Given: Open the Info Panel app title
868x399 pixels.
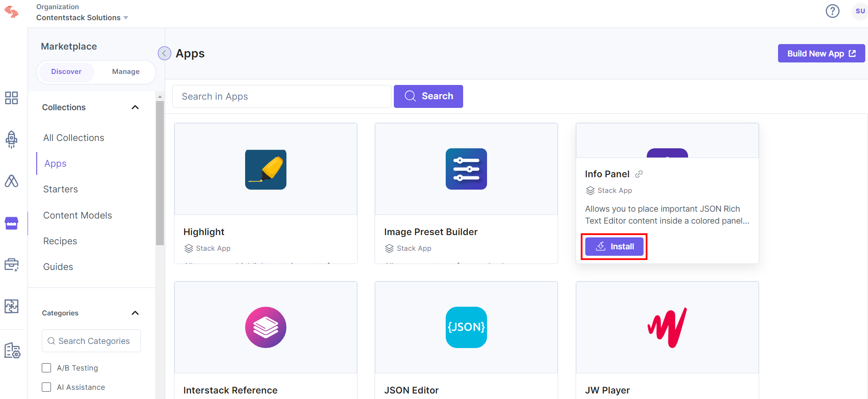Looking at the screenshot, I should pos(607,174).
